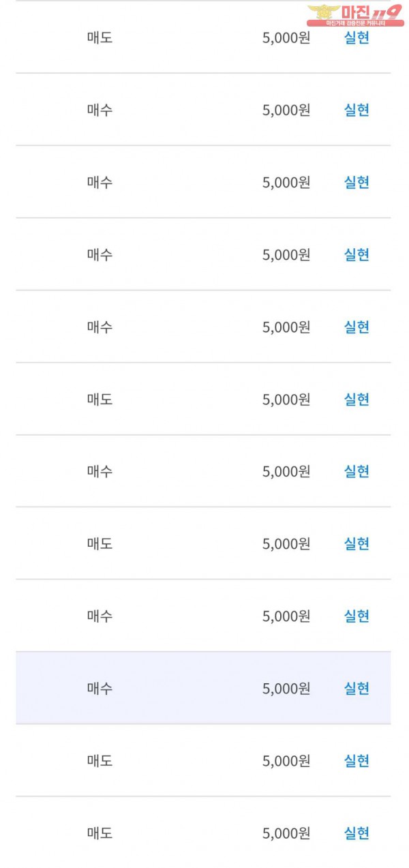Select the 매수 label in the third row
Viewport: 409px width, 868px height.
[x=100, y=183]
